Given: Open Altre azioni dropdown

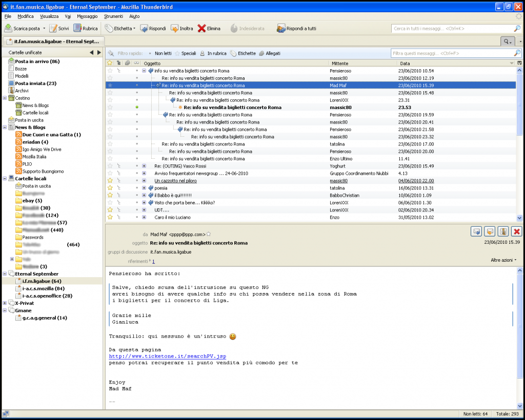Looking at the screenshot, I should pos(503,260).
